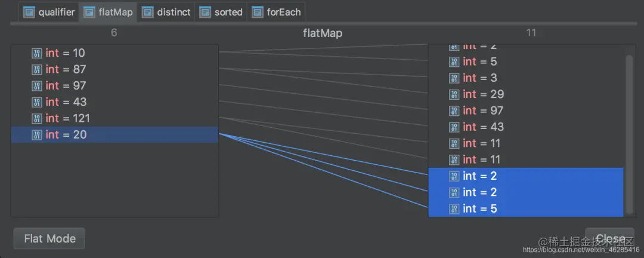Select the first int = 11 output row

tap(526, 143)
